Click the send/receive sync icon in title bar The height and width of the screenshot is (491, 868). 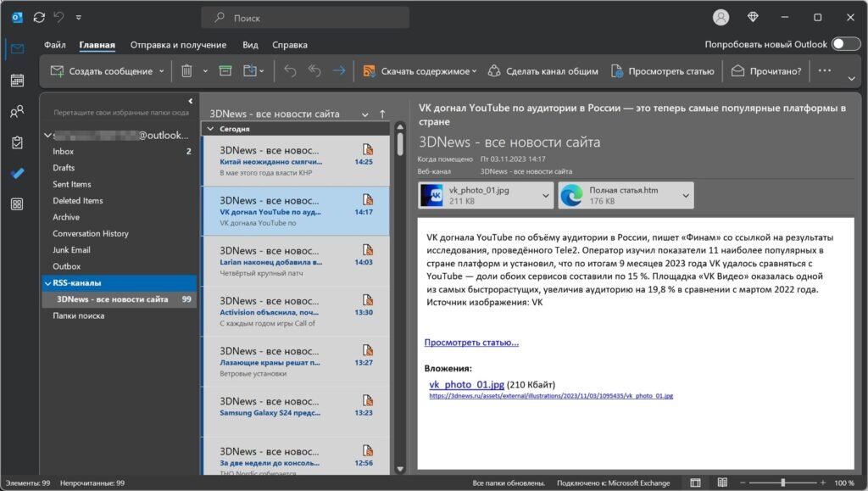point(39,18)
